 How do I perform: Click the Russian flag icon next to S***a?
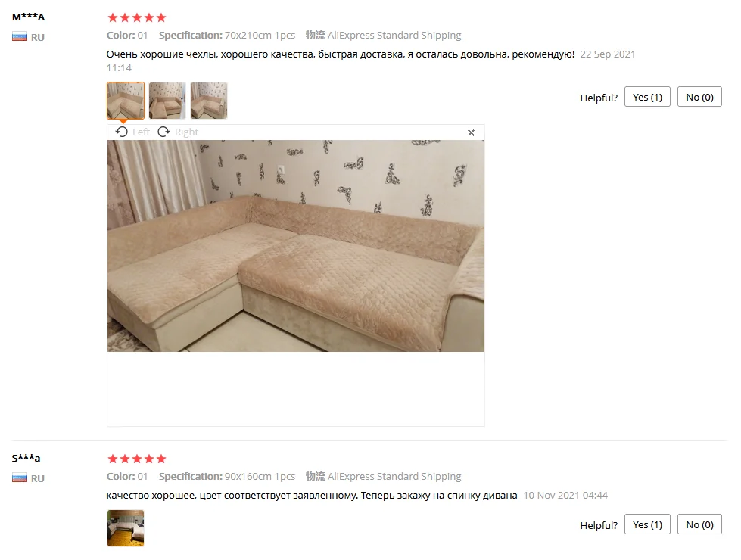click(x=20, y=478)
